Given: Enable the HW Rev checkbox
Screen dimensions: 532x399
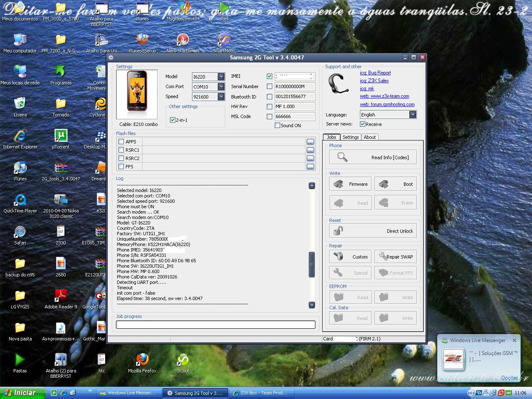Looking at the screenshot, I should (269, 106).
